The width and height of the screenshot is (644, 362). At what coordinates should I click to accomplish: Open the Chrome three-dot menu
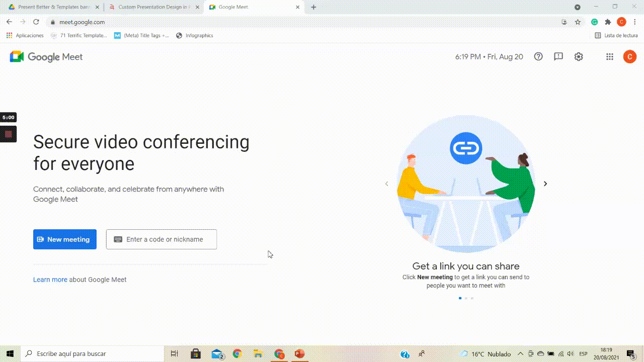[x=635, y=22]
